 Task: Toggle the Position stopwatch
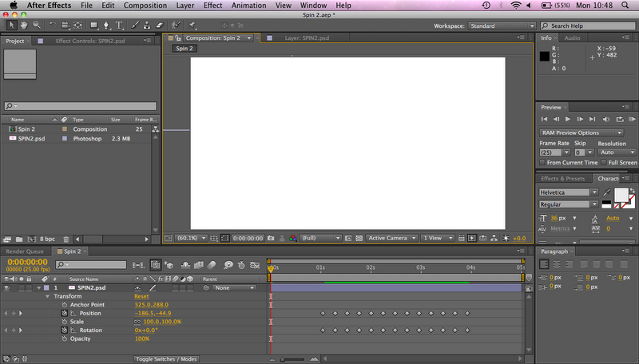[x=64, y=313]
